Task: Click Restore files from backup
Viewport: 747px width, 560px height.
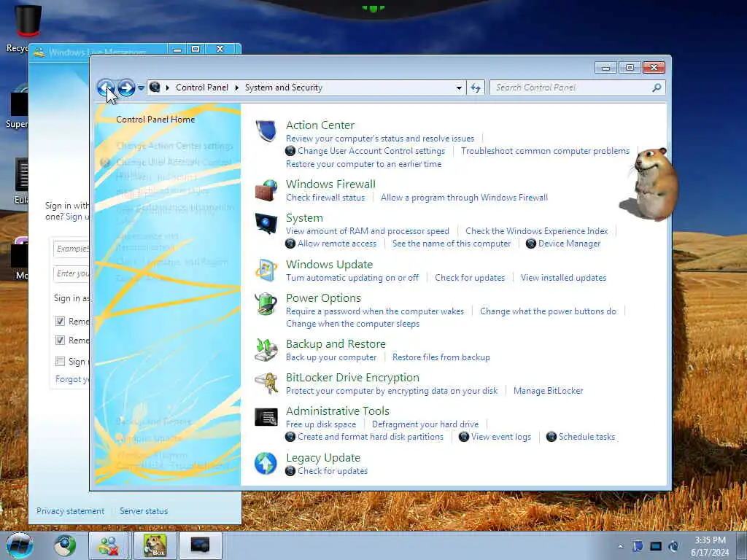Action: (x=441, y=357)
